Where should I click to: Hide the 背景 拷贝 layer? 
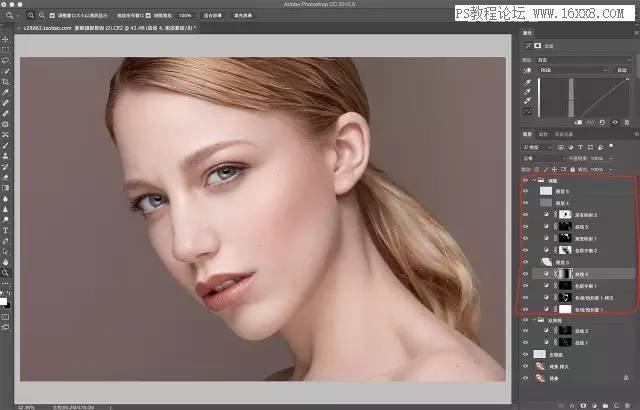tap(526, 367)
